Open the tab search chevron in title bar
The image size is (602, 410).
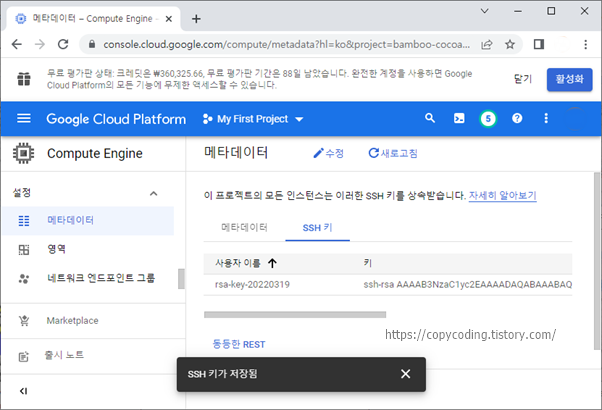pyautogui.click(x=485, y=11)
